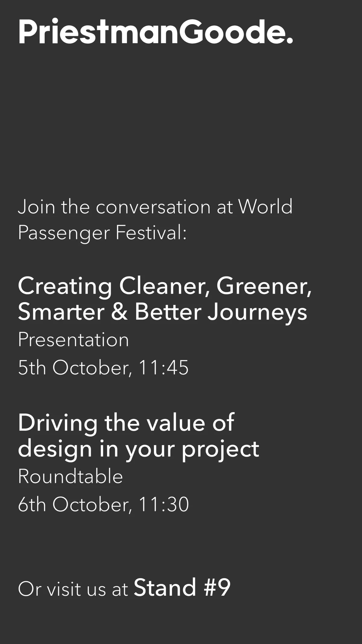Click the "Or visit us at" text

coord(73,589)
